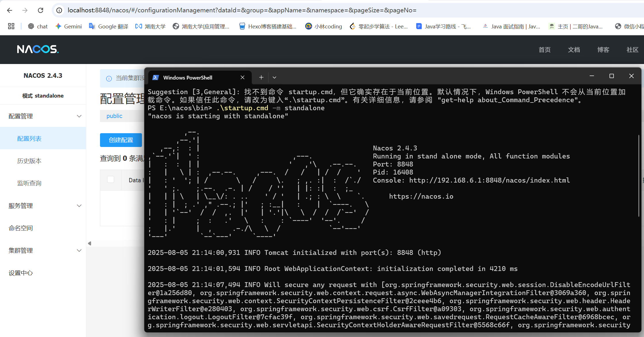Click the browser reload page icon
644x337 pixels.
pos(41,10)
